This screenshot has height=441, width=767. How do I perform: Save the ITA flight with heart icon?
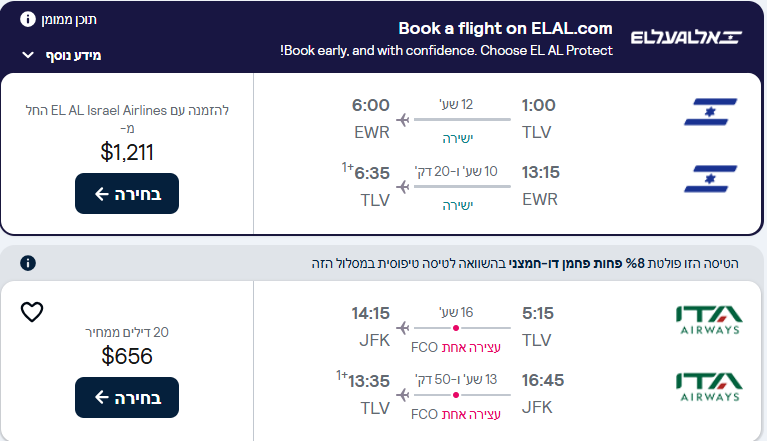tap(32, 312)
